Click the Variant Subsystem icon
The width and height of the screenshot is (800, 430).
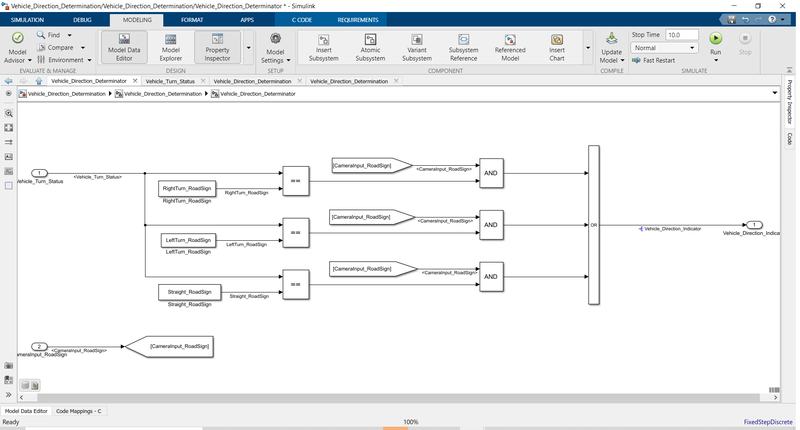[417, 46]
